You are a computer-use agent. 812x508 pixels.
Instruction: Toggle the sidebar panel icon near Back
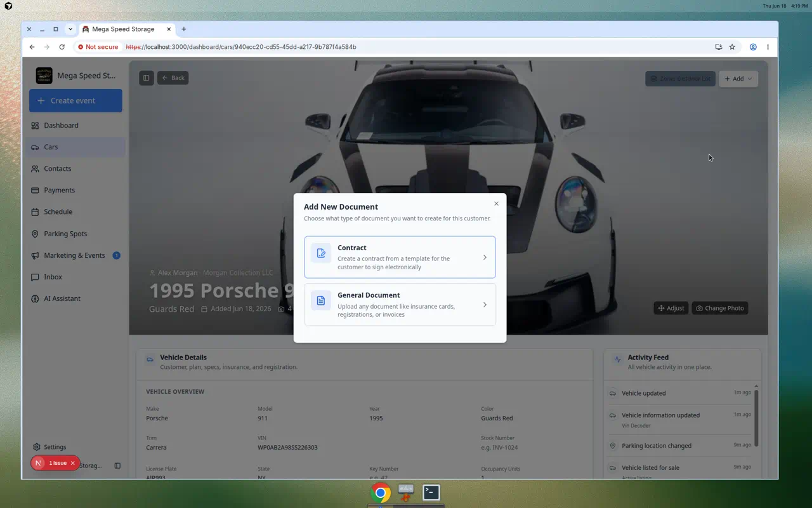pos(147,78)
